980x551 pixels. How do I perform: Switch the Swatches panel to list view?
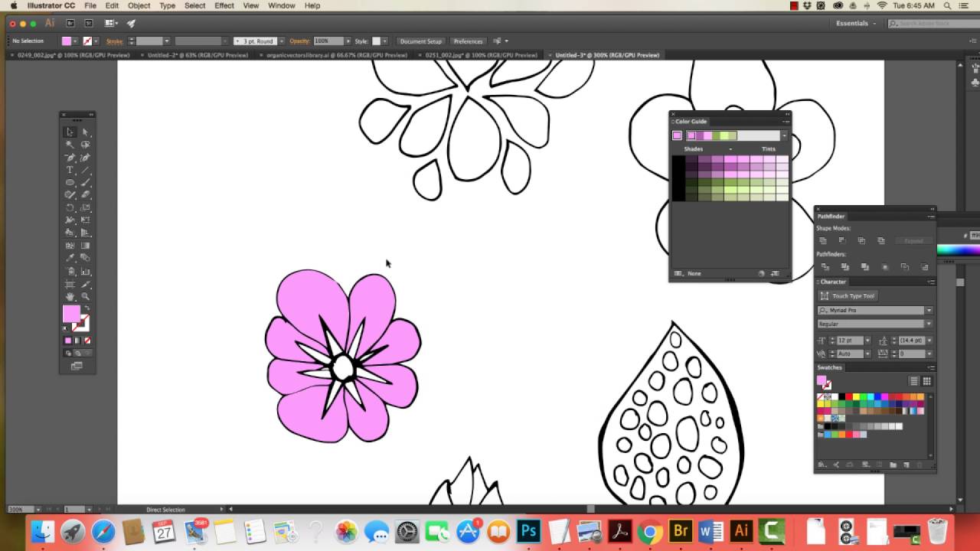pyautogui.click(x=914, y=380)
